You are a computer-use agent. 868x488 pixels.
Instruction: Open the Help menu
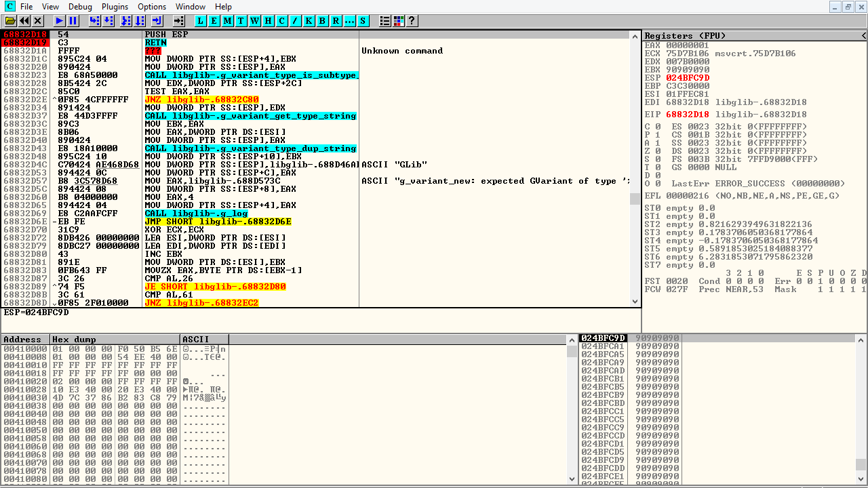click(x=223, y=7)
